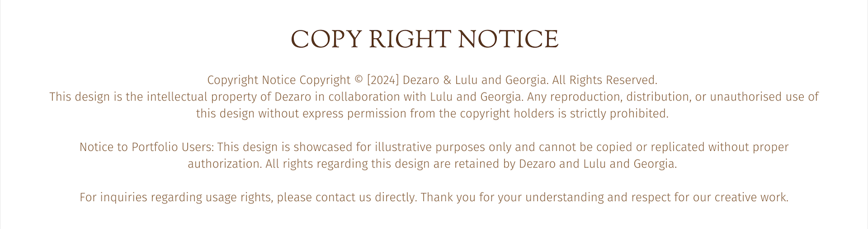
Task: Click "For inquiries regarding usage rights" text
Action: [176, 197]
